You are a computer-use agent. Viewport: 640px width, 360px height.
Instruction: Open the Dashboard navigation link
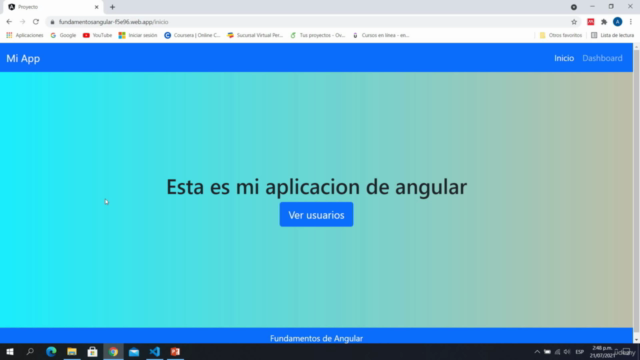pyautogui.click(x=602, y=58)
